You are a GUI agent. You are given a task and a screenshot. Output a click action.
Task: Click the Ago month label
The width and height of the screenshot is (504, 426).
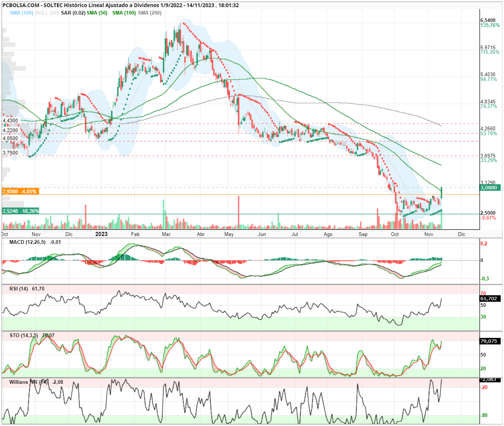coord(328,234)
